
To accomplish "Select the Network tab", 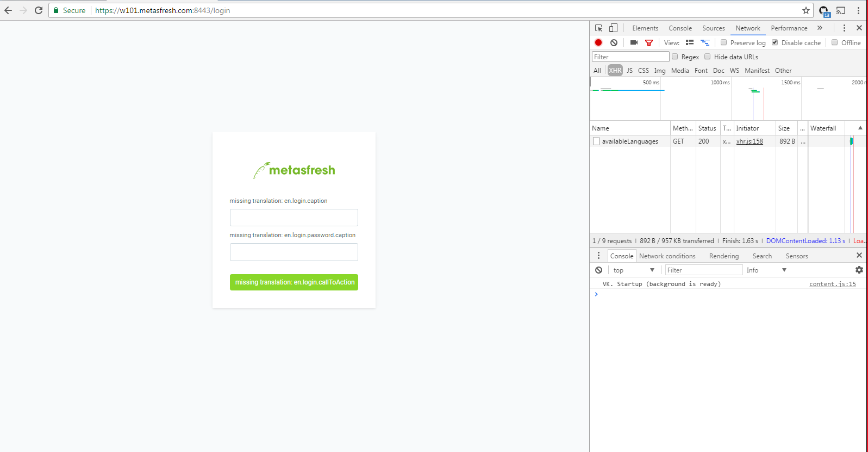I will (748, 28).
